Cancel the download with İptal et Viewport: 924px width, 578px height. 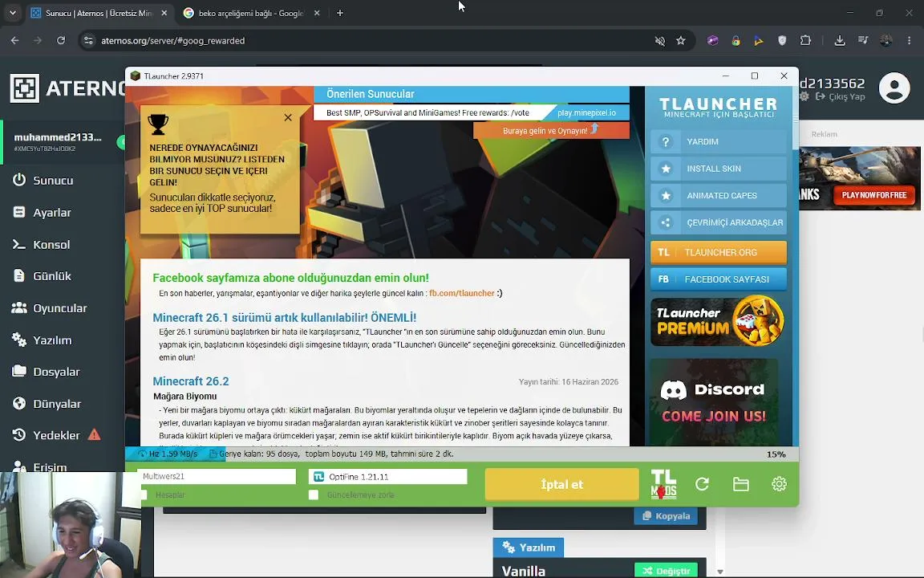point(561,484)
